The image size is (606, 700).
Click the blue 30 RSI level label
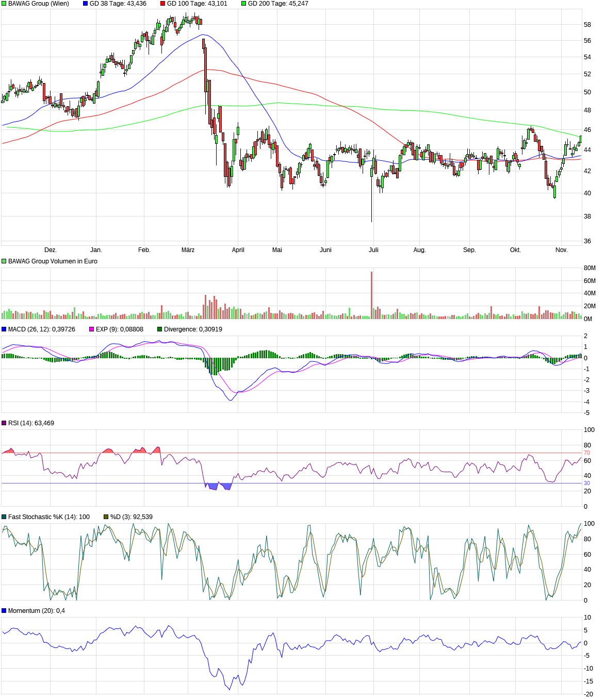point(586,484)
